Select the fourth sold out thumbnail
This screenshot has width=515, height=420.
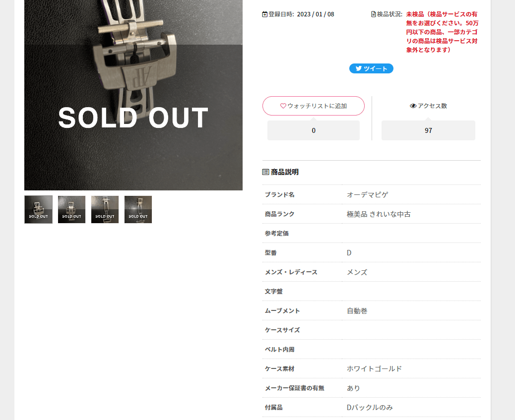coord(138,210)
